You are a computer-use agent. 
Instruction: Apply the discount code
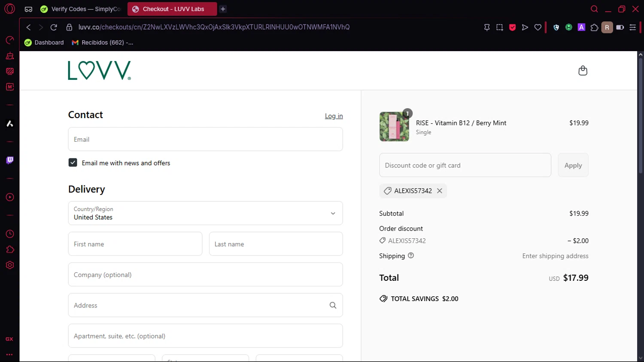coord(573,165)
